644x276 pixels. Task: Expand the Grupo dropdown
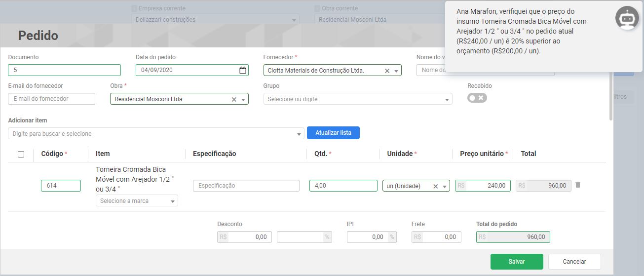click(447, 99)
